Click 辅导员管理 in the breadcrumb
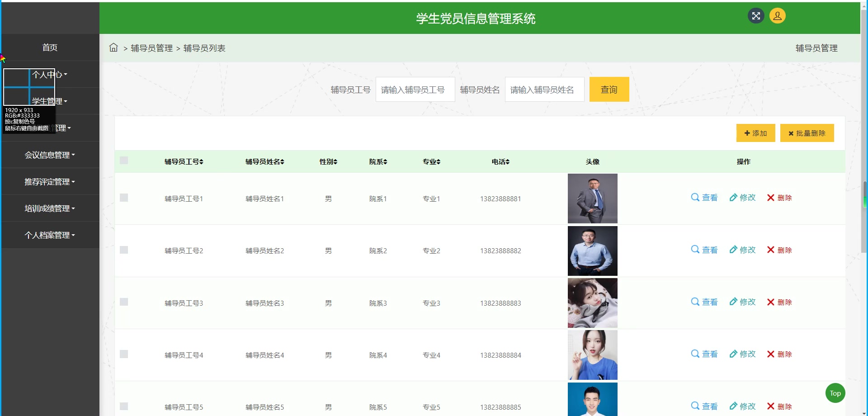 pyautogui.click(x=152, y=48)
